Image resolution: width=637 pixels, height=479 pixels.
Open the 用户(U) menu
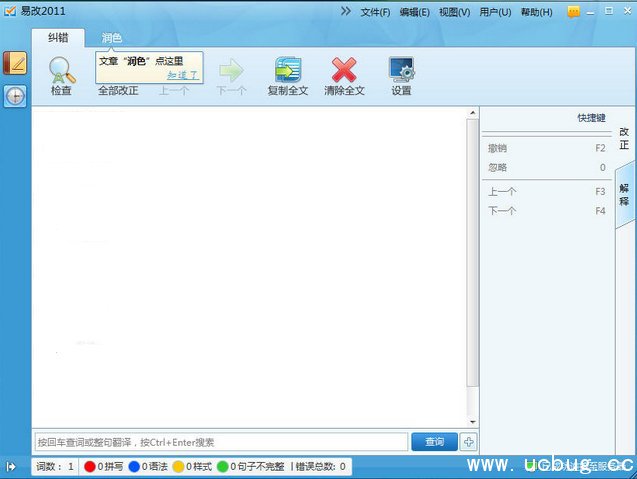tap(495, 12)
